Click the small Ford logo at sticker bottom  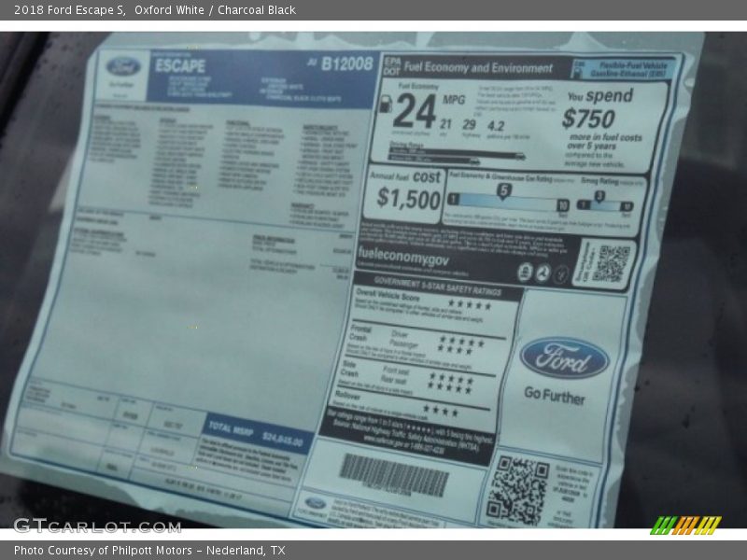pos(316,503)
